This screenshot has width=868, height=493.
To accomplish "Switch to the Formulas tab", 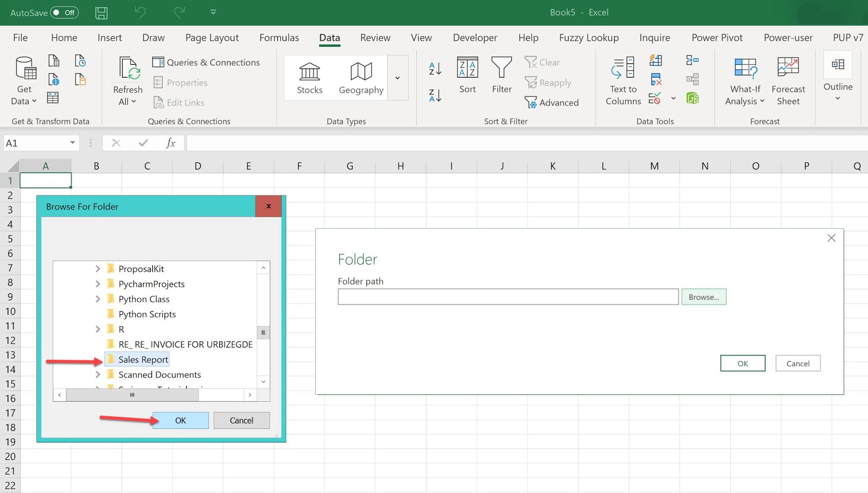I will click(279, 37).
